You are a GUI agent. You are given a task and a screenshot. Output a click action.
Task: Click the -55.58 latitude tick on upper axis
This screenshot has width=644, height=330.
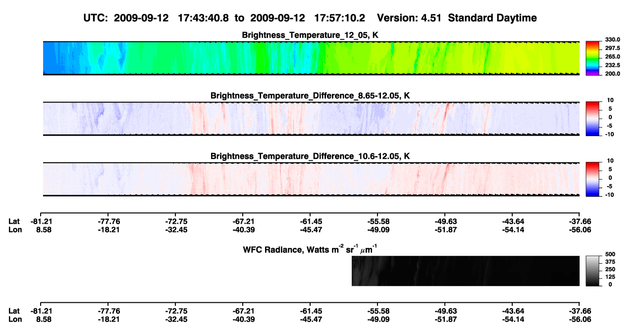(377, 221)
